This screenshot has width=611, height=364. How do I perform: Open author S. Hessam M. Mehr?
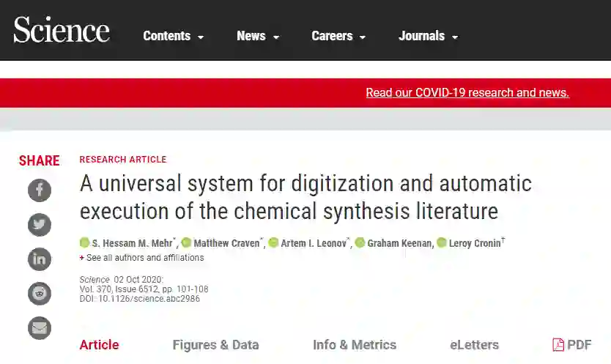click(133, 243)
